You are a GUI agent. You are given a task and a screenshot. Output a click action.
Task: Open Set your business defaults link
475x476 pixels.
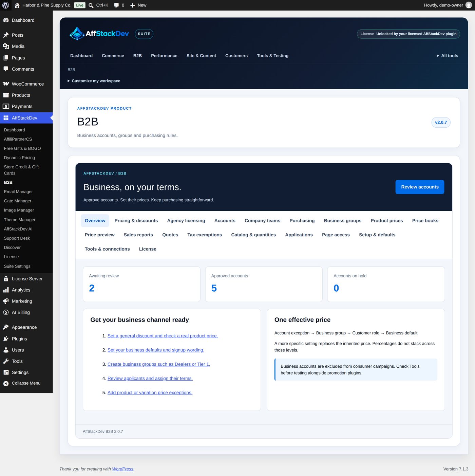click(x=156, y=350)
